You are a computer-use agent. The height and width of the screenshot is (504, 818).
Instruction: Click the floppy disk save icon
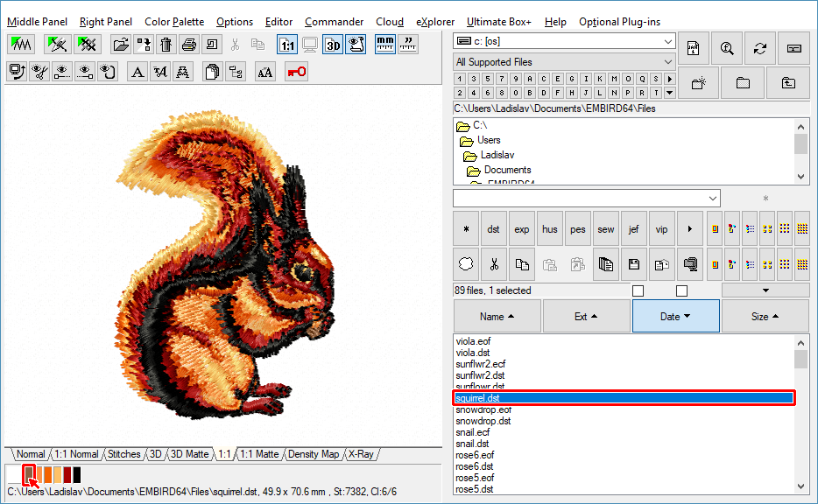click(634, 263)
